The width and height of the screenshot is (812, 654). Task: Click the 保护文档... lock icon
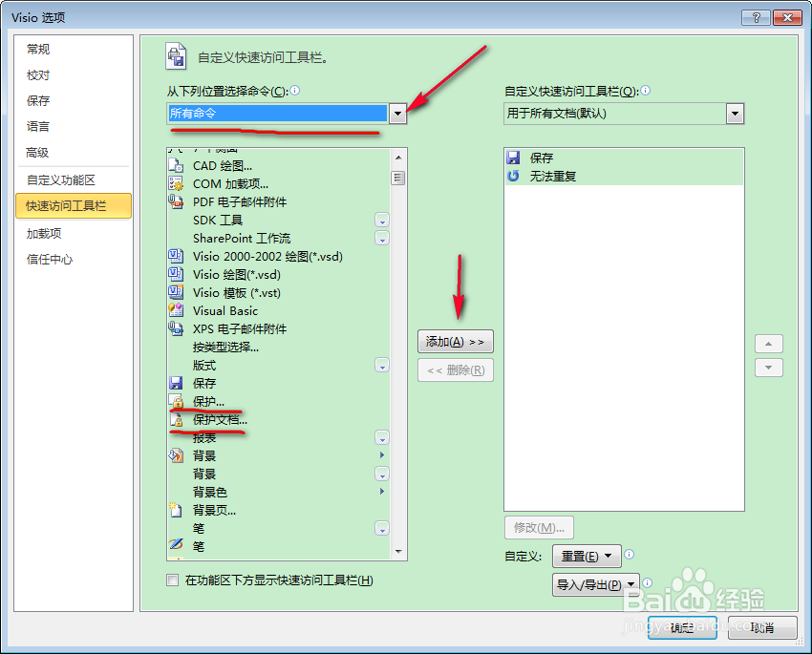pyautogui.click(x=176, y=420)
